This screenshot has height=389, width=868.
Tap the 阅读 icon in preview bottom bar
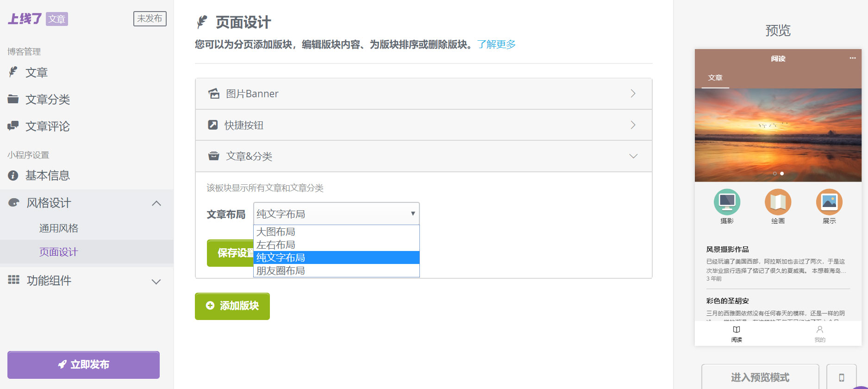[x=737, y=330]
